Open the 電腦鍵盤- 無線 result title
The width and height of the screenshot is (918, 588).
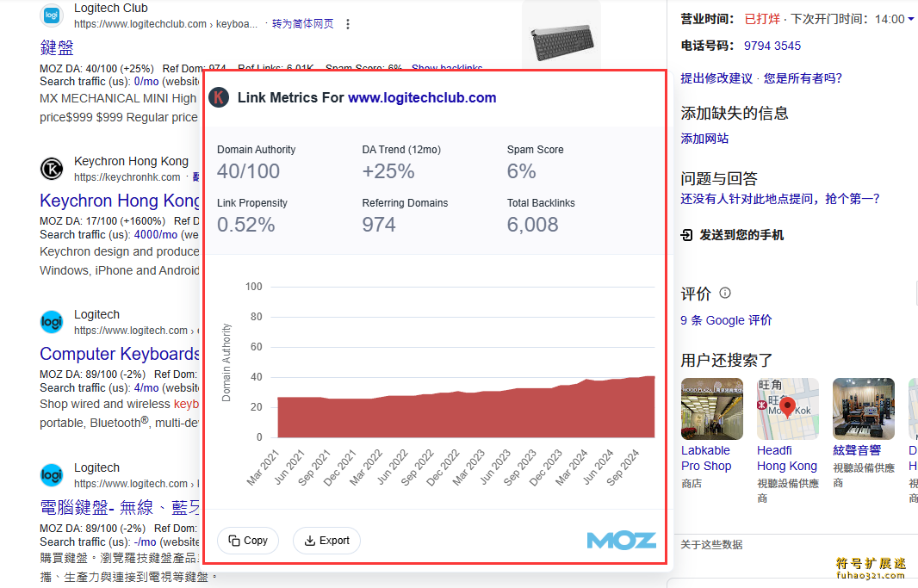click(x=120, y=507)
